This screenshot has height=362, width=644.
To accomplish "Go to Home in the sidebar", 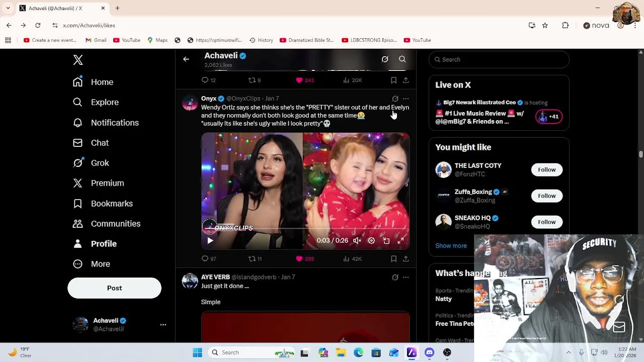I will coord(94,82).
